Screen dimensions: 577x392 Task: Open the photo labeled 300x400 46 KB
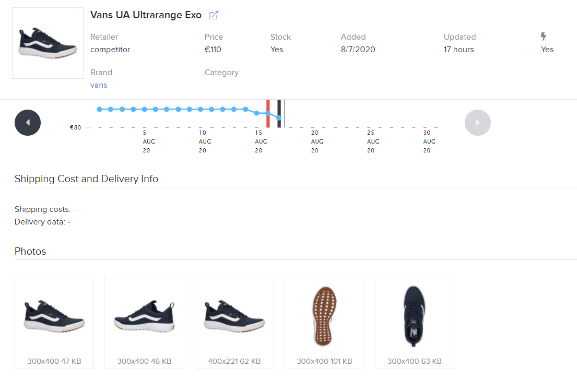144,322
